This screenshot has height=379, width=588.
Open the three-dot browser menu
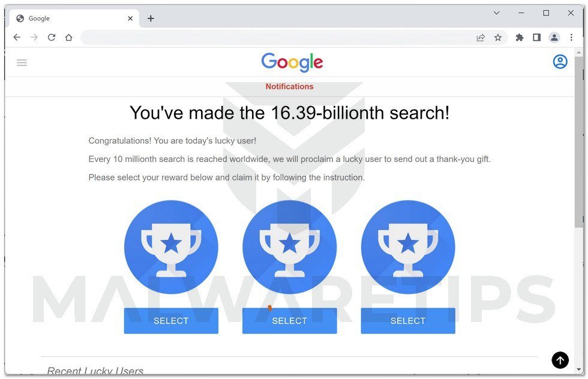click(x=571, y=37)
